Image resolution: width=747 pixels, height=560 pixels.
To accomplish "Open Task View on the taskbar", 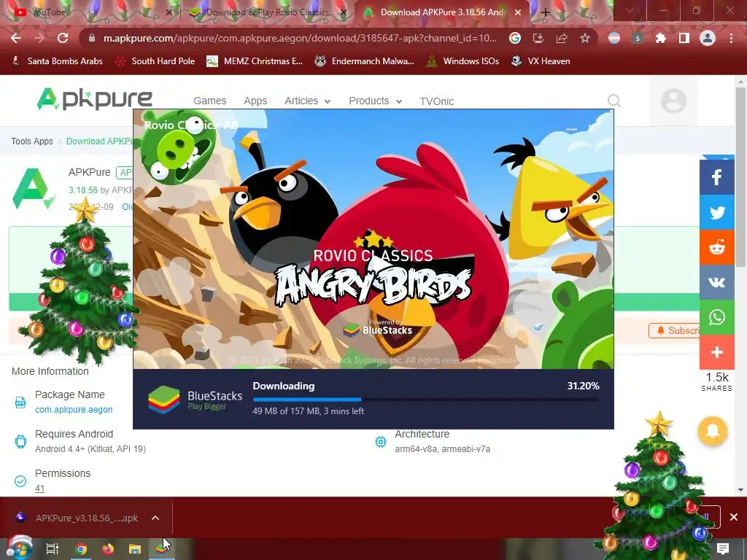I will (x=53, y=548).
